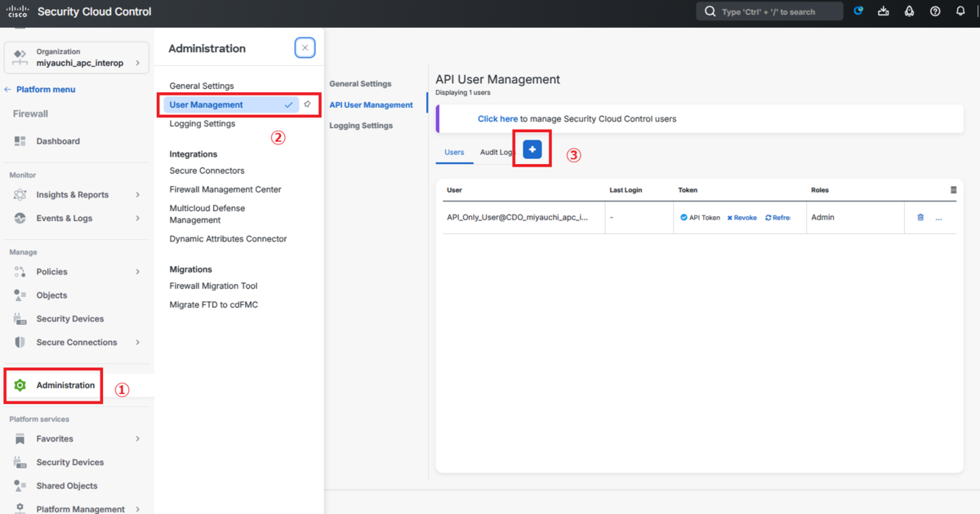
Task: Expand Events & Logs submenu arrow
Action: point(137,219)
